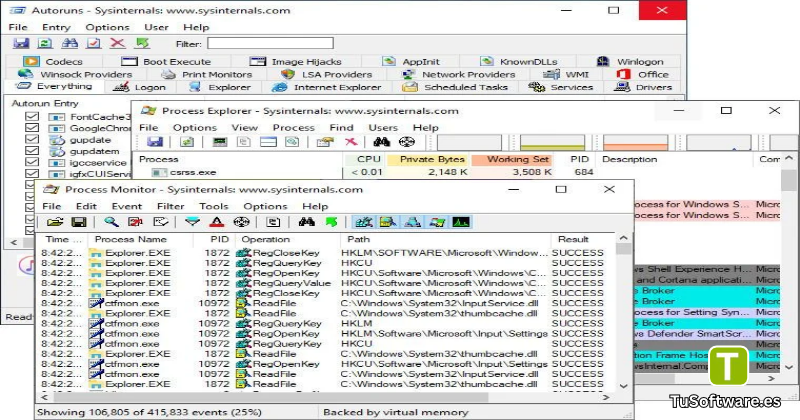Open Users menu in Process Explorer

(x=383, y=128)
